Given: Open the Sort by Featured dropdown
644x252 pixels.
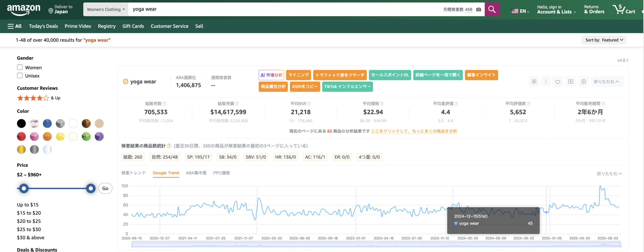Looking at the screenshot, I should 603,40.
